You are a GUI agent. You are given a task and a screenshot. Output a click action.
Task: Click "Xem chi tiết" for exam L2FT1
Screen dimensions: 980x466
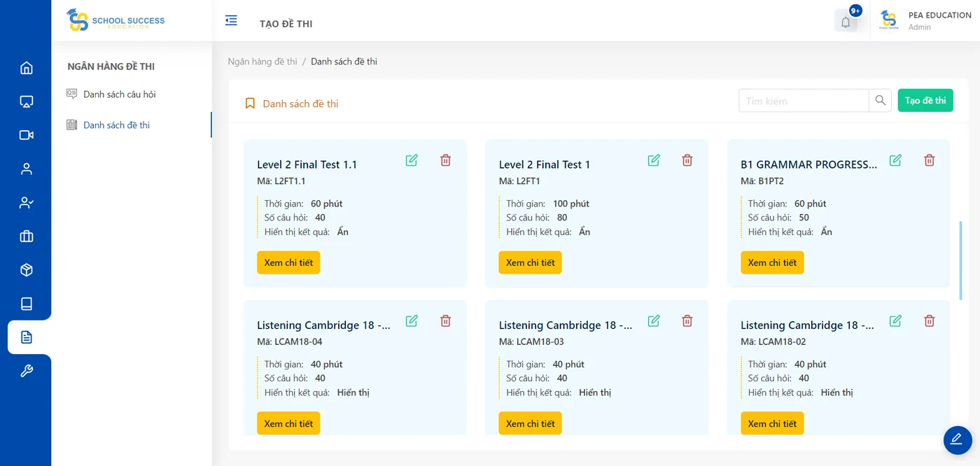(531, 262)
